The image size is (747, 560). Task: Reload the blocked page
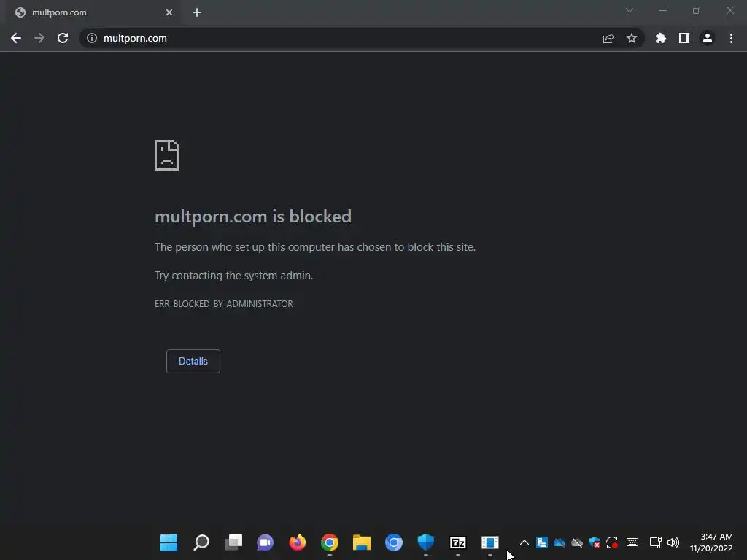click(63, 38)
